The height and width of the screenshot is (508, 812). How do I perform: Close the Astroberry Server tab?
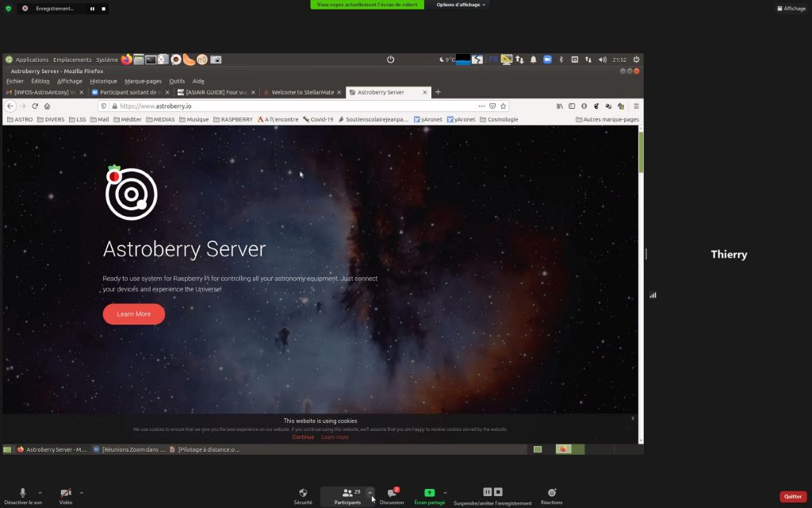[425, 92]
